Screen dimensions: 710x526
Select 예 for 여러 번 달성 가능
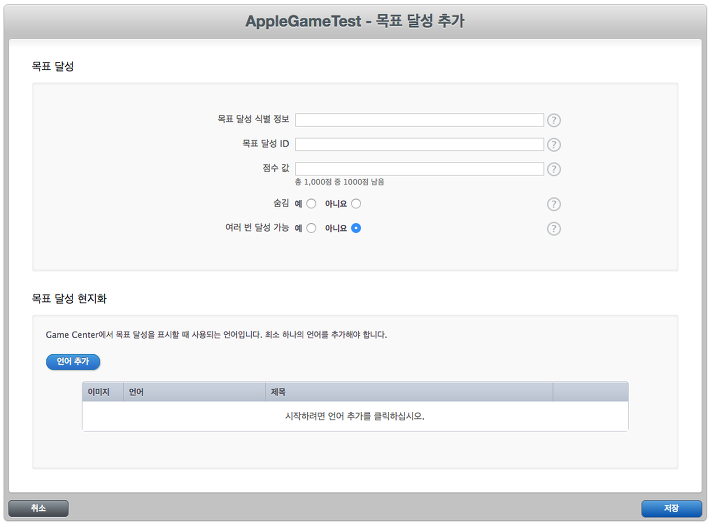pos(311,228)
